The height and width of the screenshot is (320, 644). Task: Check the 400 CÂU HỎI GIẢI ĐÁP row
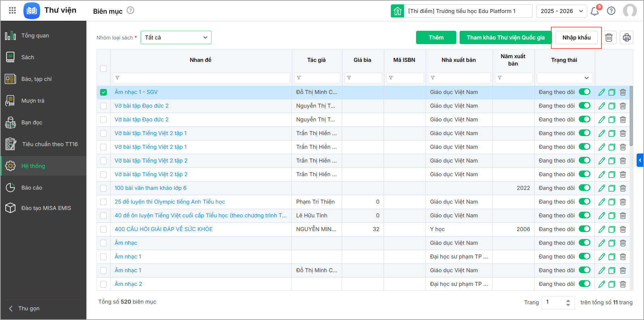[x=103, y=229]
